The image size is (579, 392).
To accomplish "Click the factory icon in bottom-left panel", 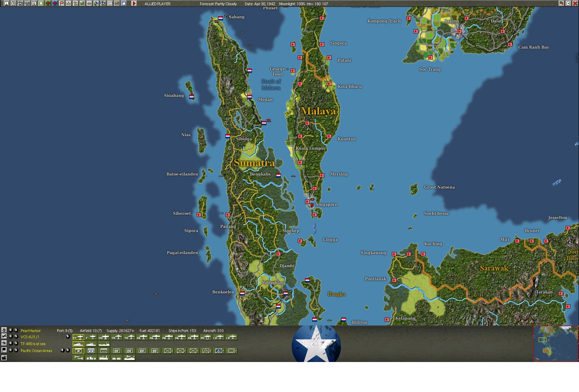I will [4, 358].
